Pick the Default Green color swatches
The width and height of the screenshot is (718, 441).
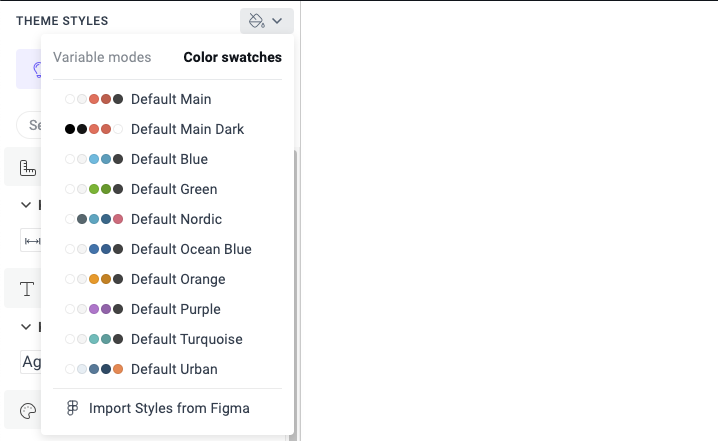click(x=174, y=189)
